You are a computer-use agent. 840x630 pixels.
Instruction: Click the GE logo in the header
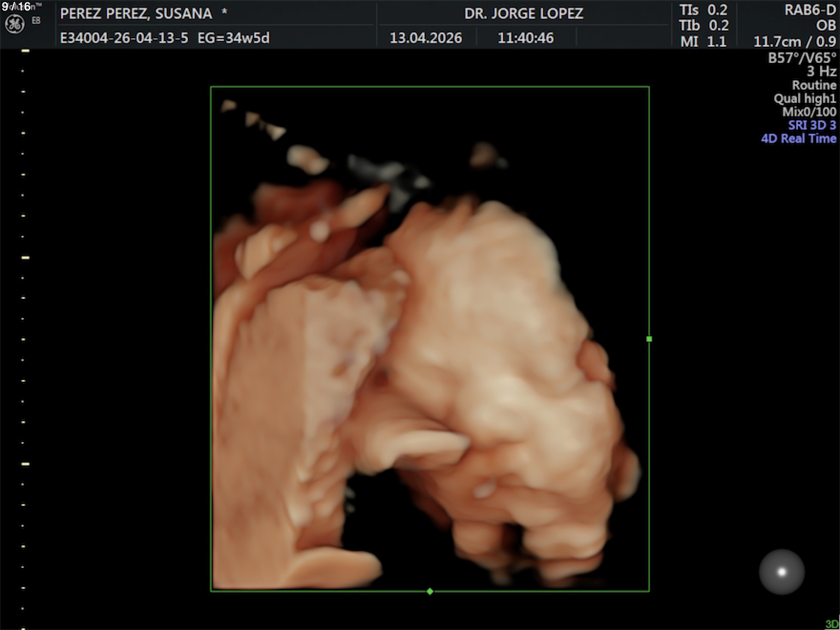coord(14,24)
